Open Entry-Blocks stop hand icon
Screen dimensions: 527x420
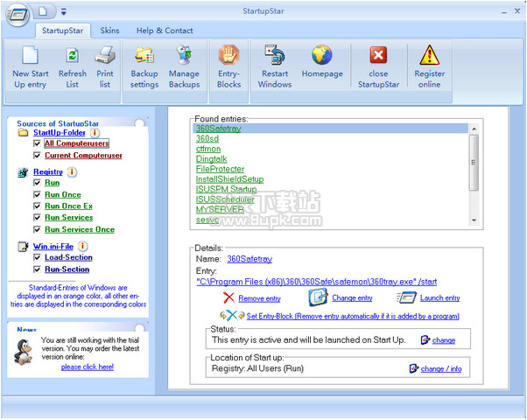pos(228,55)
